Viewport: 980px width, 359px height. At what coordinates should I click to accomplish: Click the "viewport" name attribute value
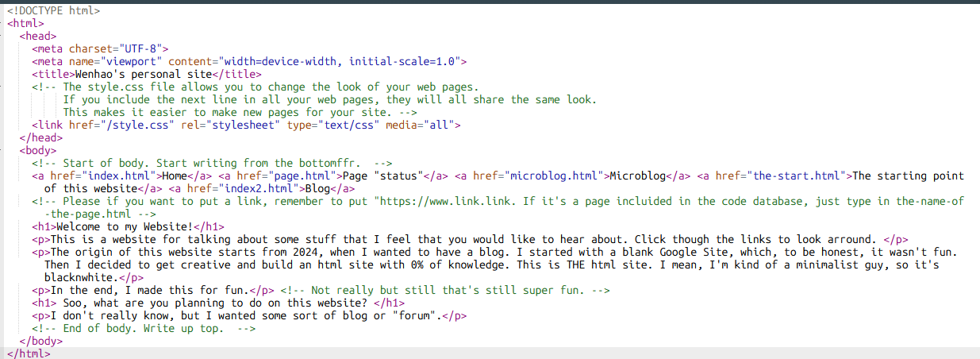(x=134, y=61)
